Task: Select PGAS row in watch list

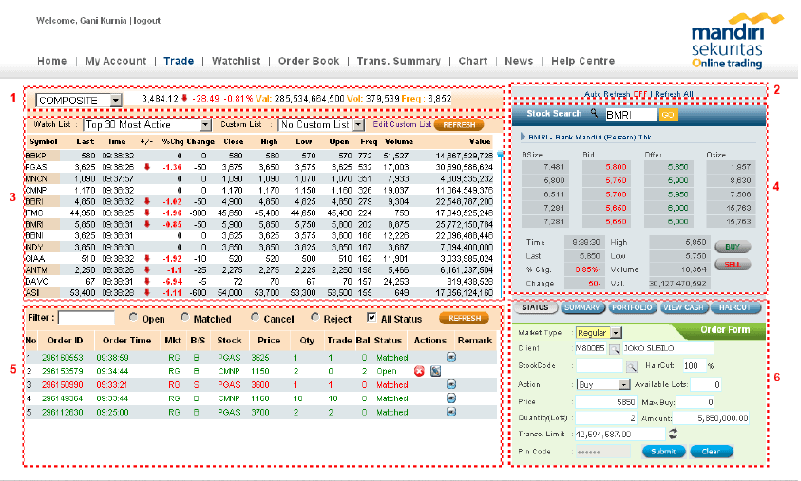Action: 260,167
